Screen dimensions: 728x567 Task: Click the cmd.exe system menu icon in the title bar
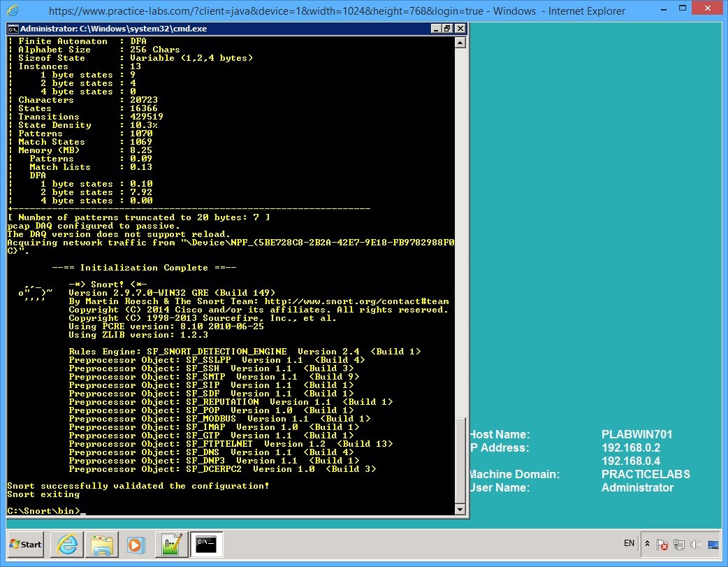coord(12,29)
